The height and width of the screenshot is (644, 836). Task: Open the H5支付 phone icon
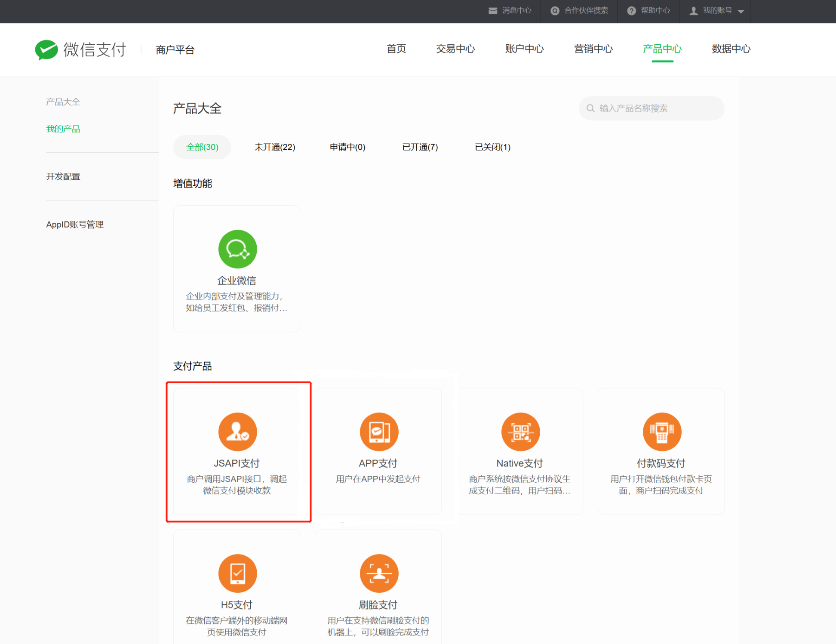237,573
